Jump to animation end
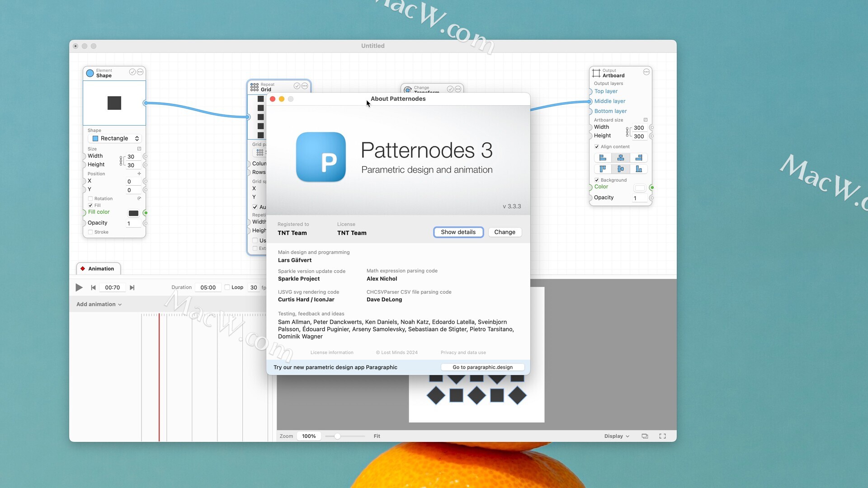The width and height of the screenshot is (868, 488). coord(132,287)
